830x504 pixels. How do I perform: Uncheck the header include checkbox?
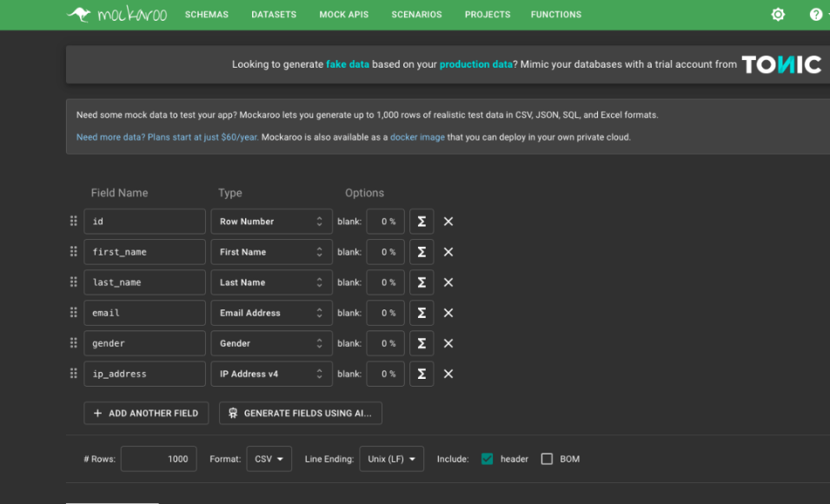[487, 459]
